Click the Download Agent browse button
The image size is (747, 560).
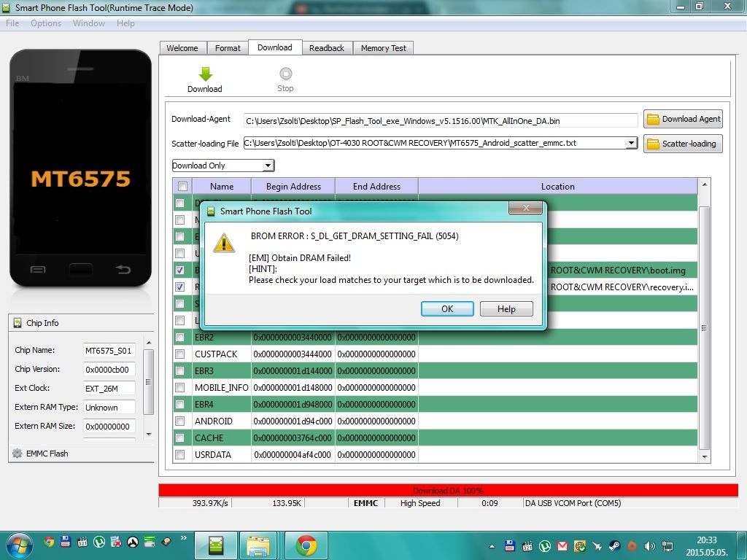(x=683, y=119)
